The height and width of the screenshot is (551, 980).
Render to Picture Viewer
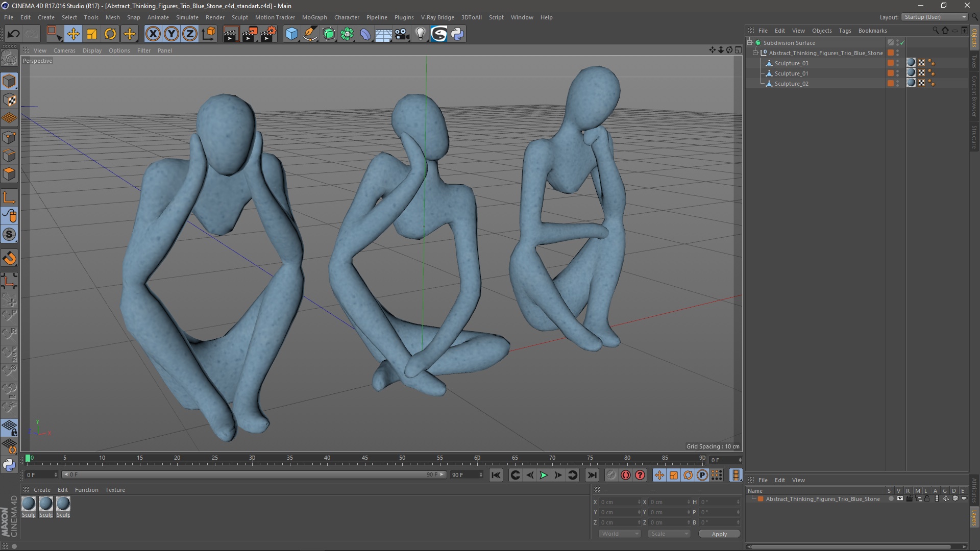pyautogui.click(x=250, y=34)
